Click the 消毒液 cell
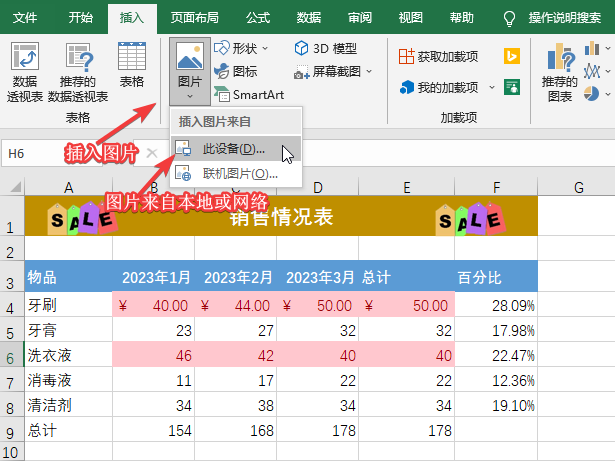Image resolution: width=615 pixels, height=461 pixels. click(69, 380)
